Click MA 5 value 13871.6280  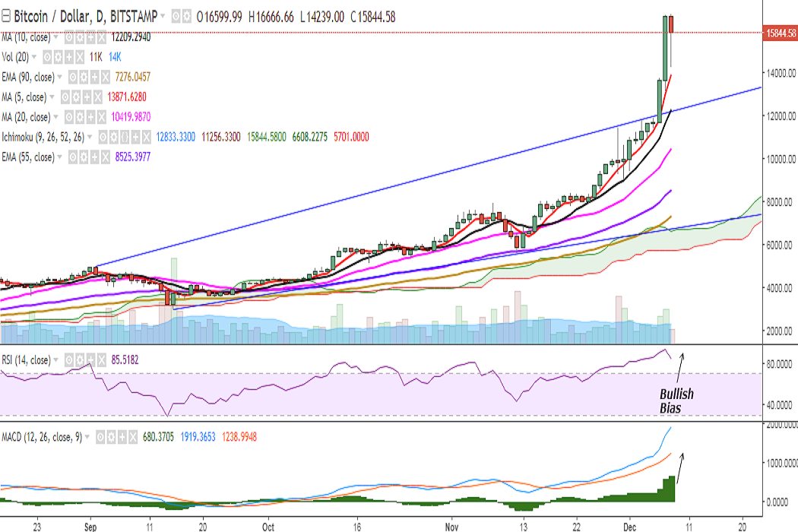click(127, 97)
